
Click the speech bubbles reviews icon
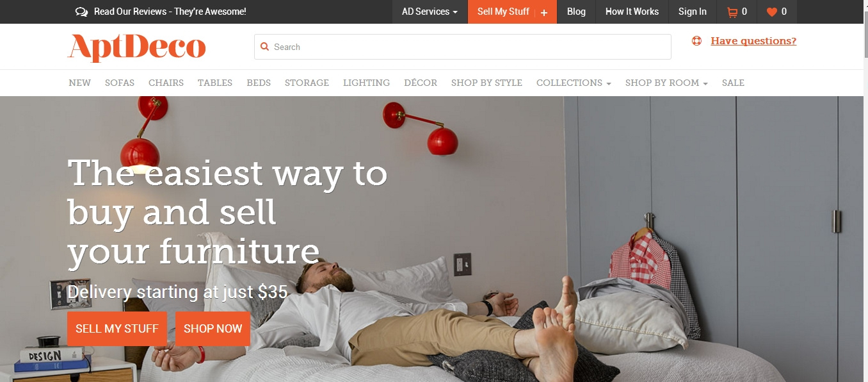click(81, 12)
